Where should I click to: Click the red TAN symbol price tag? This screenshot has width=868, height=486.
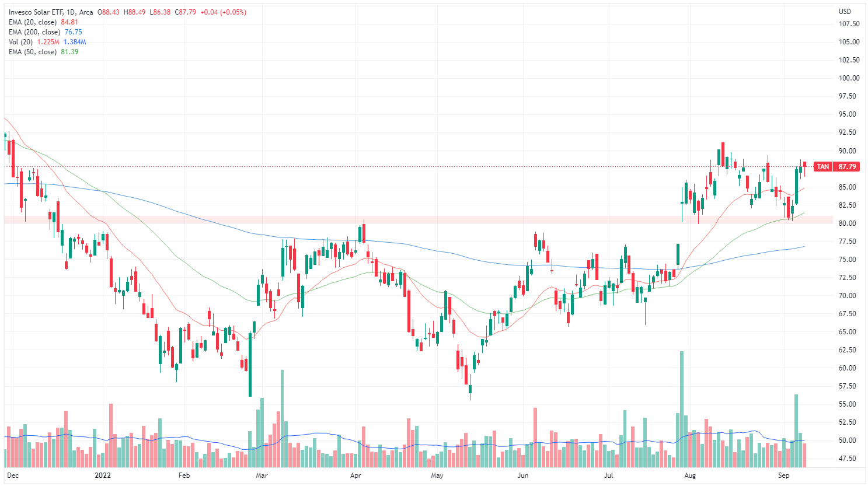(x=822, y=167)
